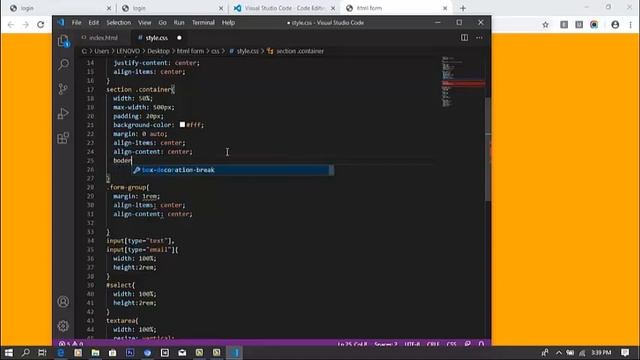Click the browser back arrow
This screenshot has width=640, height=360.
11,25
